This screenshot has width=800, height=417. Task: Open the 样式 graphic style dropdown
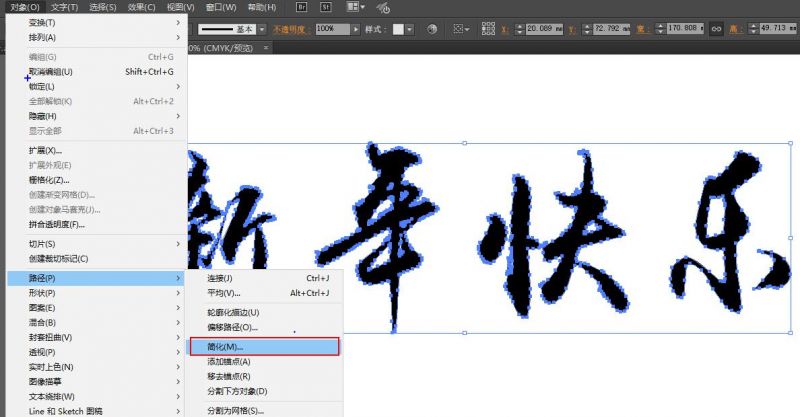point(410,30)
